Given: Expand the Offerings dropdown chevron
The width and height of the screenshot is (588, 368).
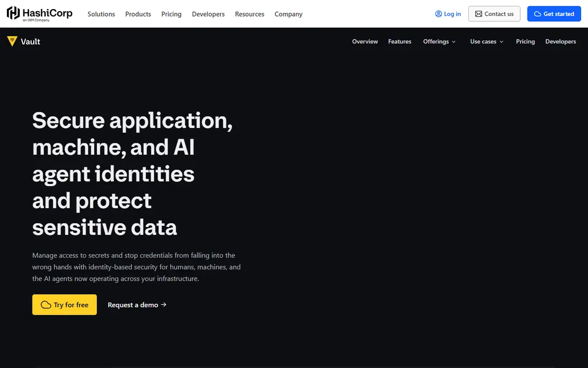Looking at the screenshot, I should coord(454,42).
